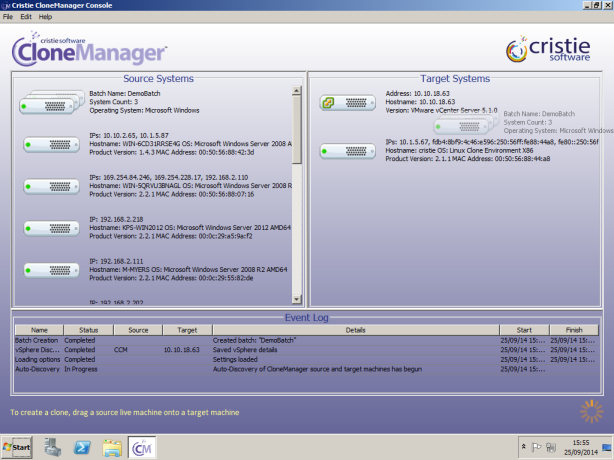Click the Address: 10.10.18.63 target text
614x460 pixels.
pyautogui.click(x=417, y=93)
